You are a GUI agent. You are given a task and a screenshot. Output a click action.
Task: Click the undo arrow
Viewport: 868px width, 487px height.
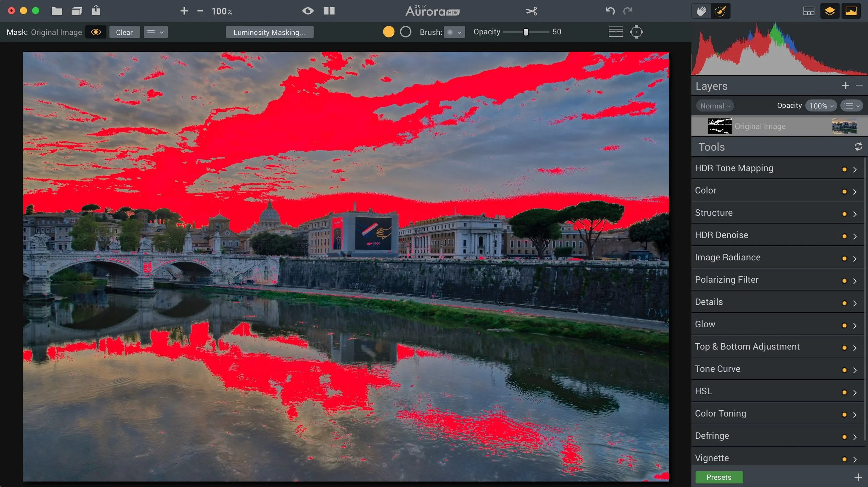click(x=610, y=11)
